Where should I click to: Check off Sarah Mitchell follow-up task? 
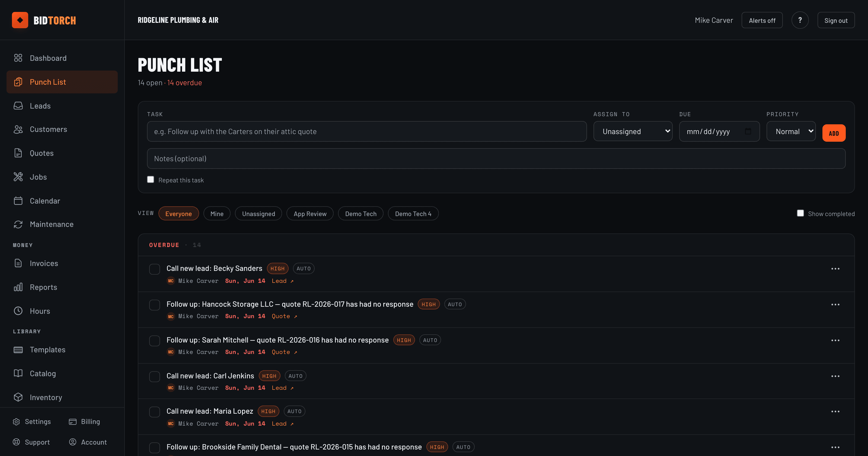pos(155,341)
